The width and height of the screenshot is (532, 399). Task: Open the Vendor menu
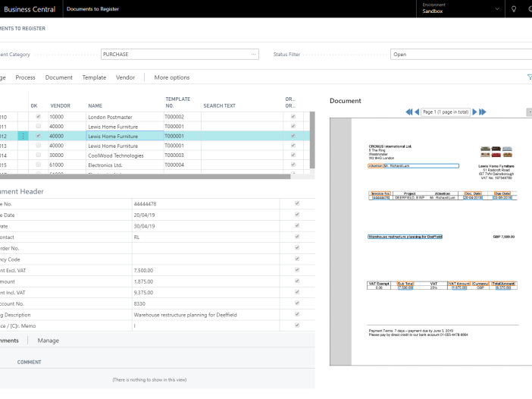[x=125, y=77]
